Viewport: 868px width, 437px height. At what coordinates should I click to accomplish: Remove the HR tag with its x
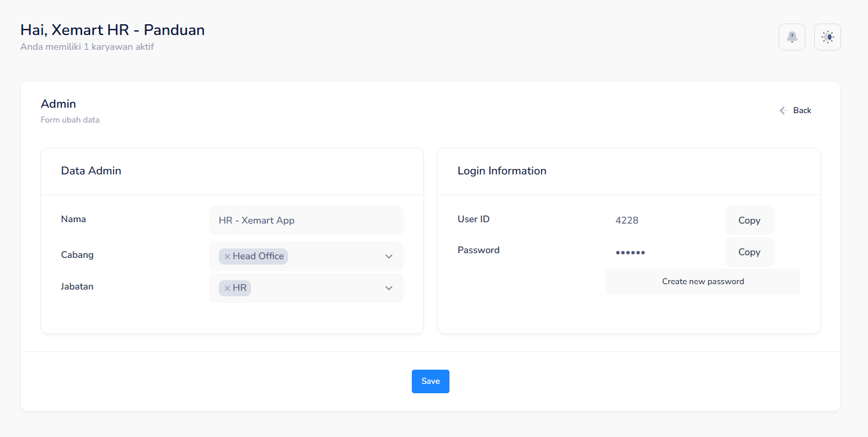pos(227,288)
